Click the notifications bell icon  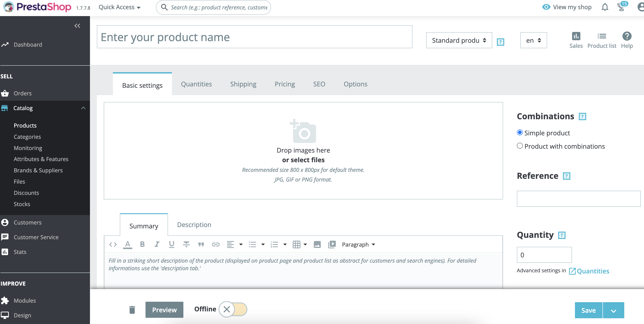point(605,7)
